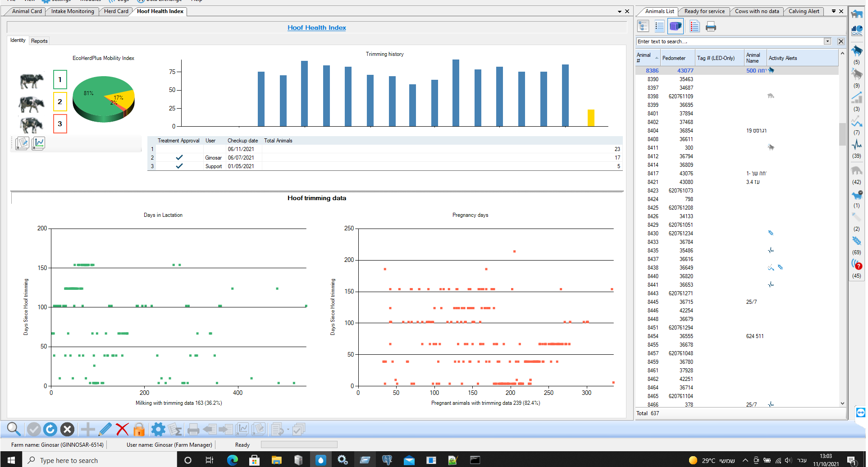Viewport: 868px width, 467px height.
Task: Click the Enter text to search field
Action: point(730,41)
